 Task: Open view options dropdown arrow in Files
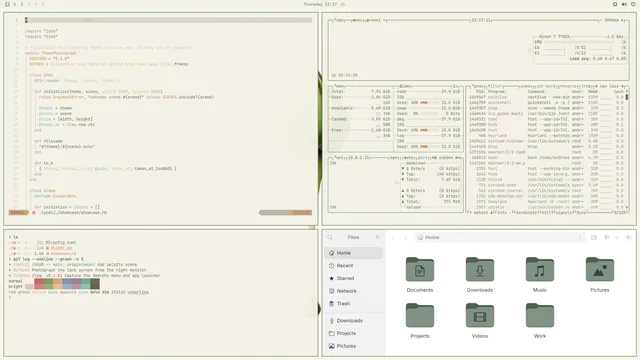coord(616,237)
